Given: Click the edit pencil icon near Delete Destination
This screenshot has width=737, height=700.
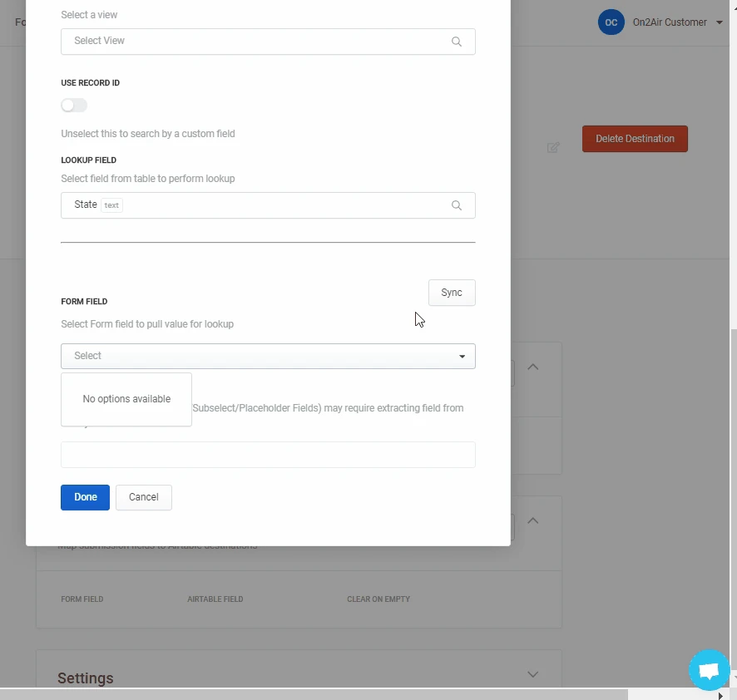Looking at the screenshot, I should pyautogui.click(x=553, y=147).
